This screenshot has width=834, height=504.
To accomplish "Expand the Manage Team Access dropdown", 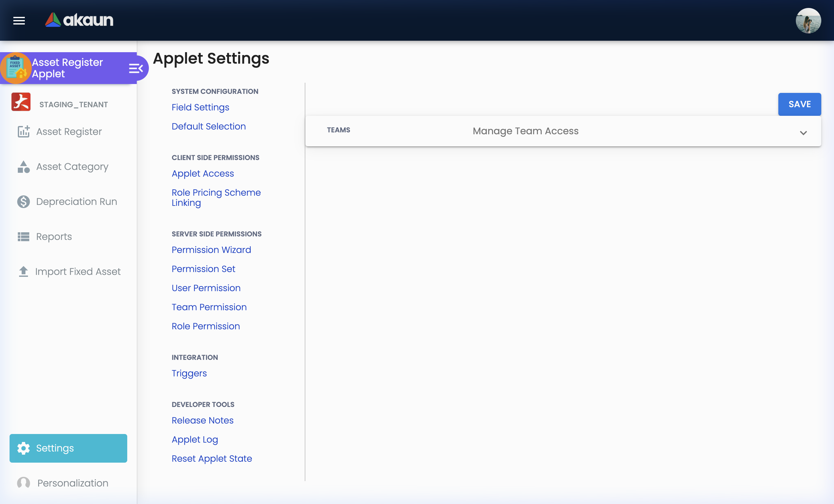I will click(804, 133).
